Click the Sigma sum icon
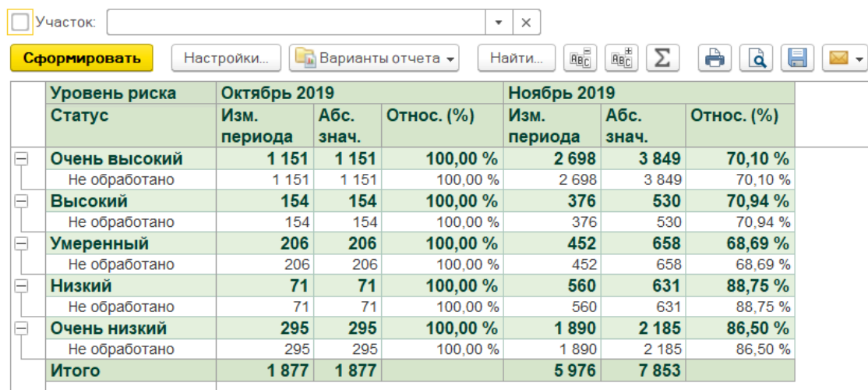This screenshot has height=390, width=868. tap(662, 58)
